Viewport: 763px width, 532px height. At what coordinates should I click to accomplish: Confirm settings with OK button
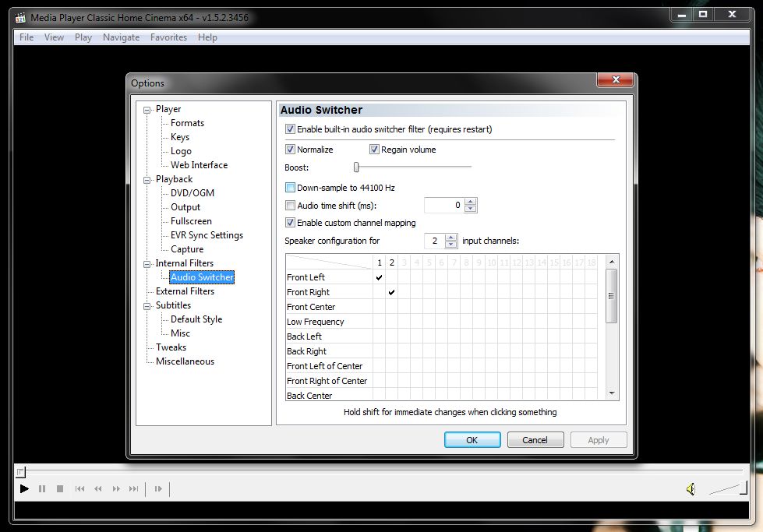pyautogui.click(x=472, y=440)
